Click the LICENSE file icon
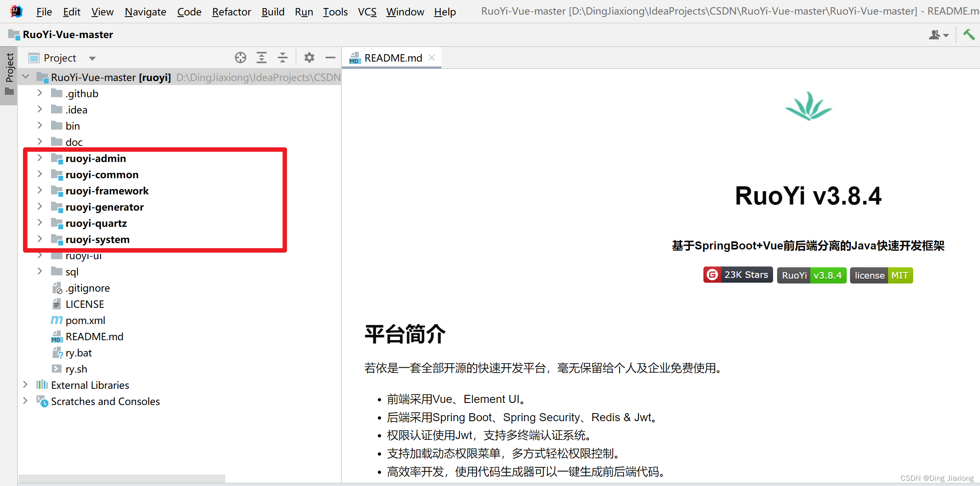Image resolution: width=980 pixels, height=486 pixels. click(x=57, y=304)
